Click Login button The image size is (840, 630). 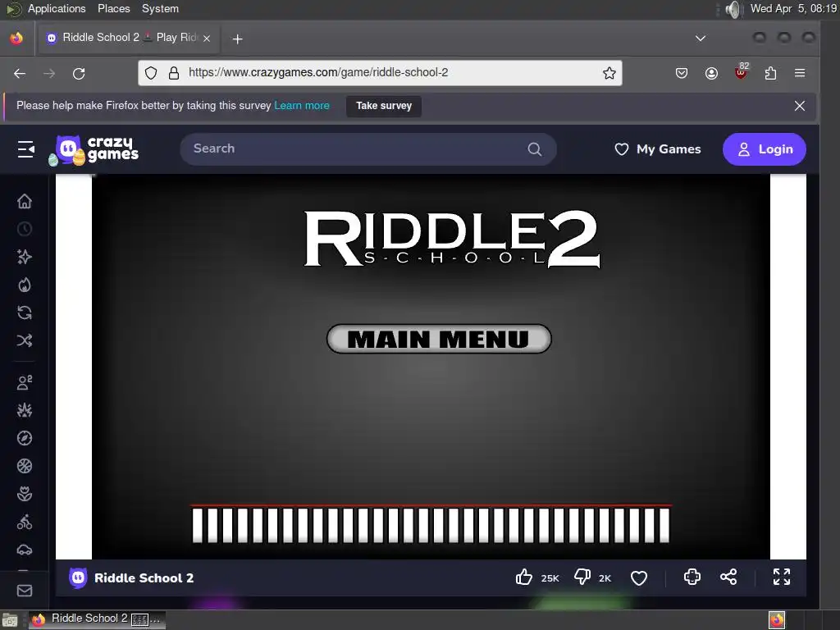pyautogui.click(x=764, y=149)
